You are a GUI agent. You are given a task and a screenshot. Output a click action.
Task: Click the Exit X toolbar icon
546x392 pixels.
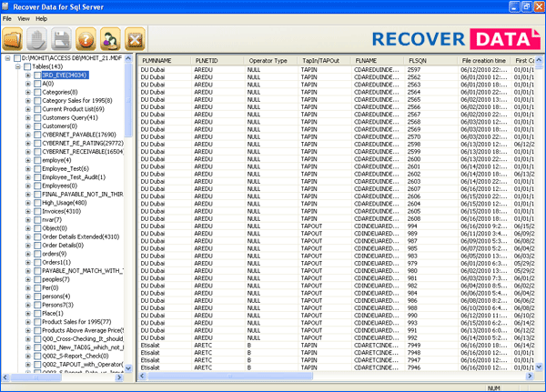(136, 39)
